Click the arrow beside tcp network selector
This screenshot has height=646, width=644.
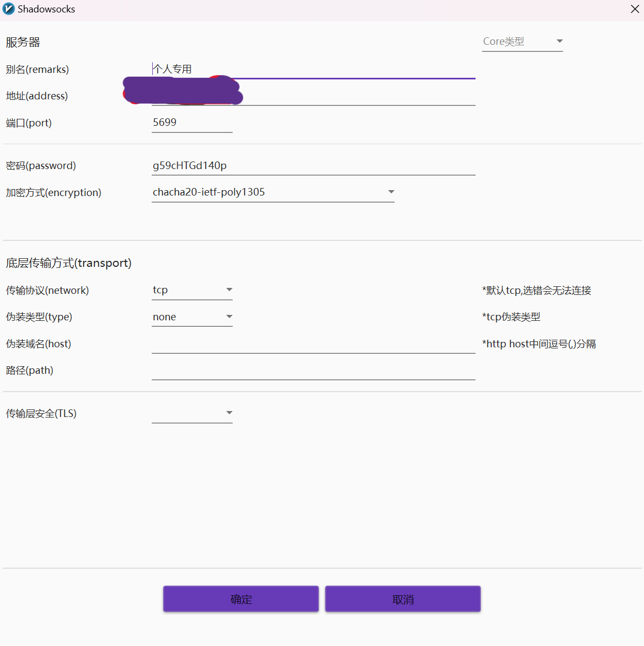coord(229,290)
